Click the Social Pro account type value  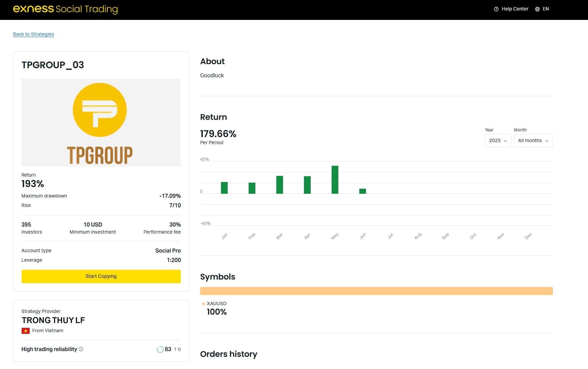point(168,251)
